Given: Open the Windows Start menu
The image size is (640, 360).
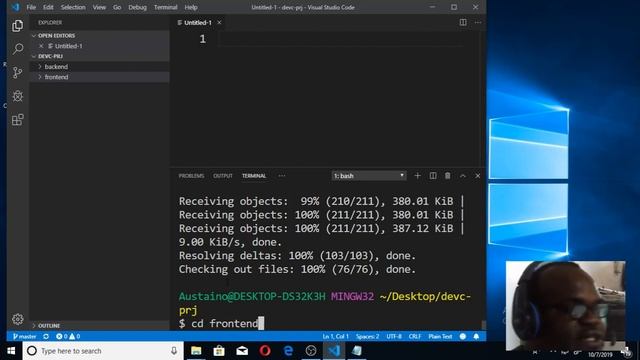Looking at the screenshot, I should point(11,351).
